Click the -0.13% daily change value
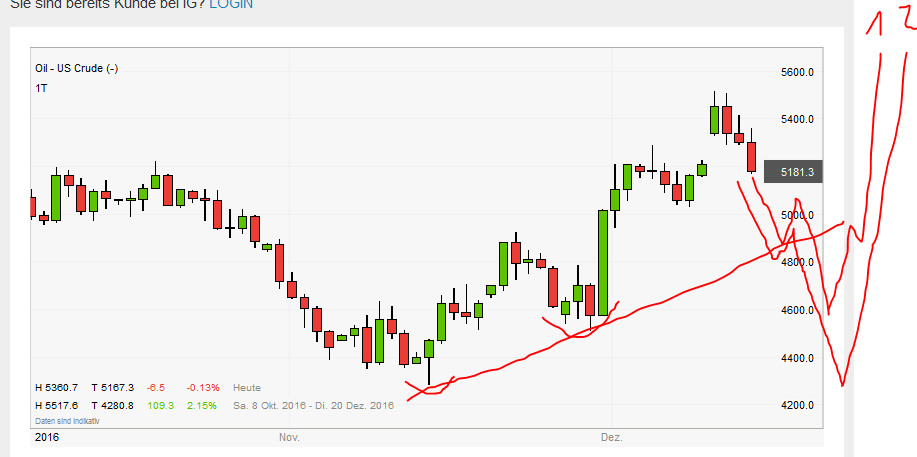 point(203,387)
